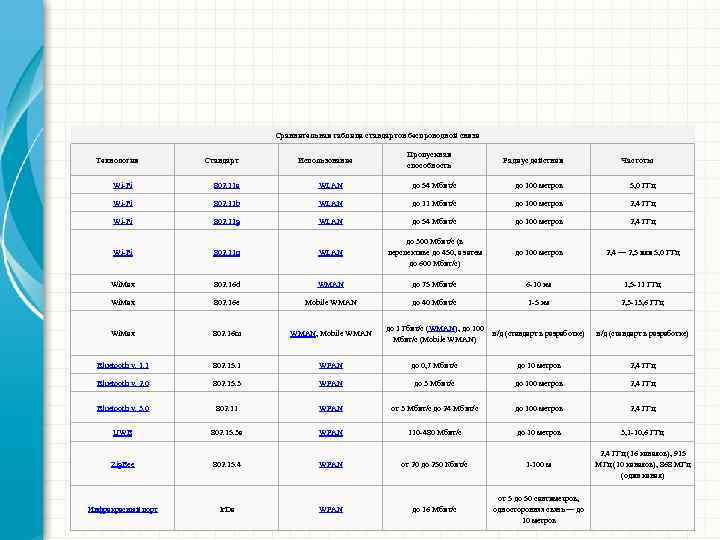
Task: Select the Пропускная способность column header
Action: pos(434,160)
